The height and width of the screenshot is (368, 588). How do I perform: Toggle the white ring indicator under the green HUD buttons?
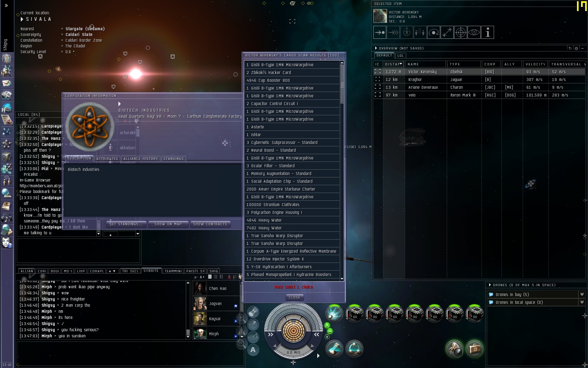click(327, 337)
